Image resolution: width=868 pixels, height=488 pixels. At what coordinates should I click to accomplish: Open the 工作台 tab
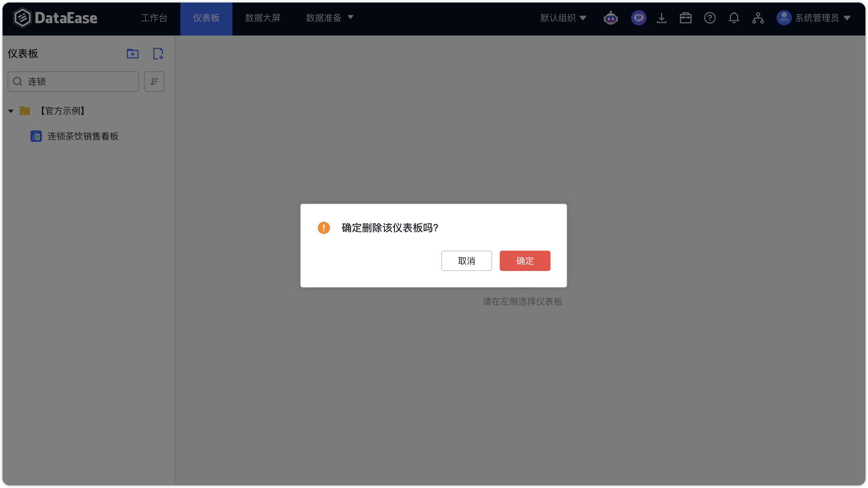pos(154,18)
